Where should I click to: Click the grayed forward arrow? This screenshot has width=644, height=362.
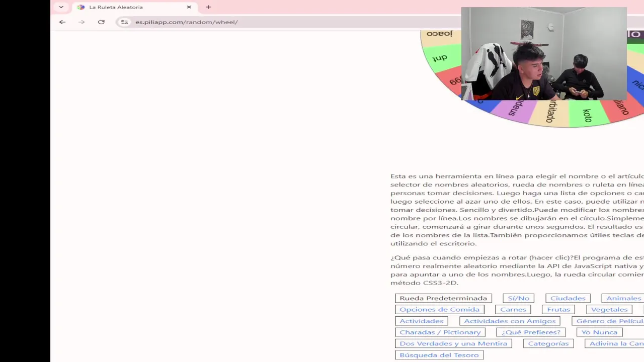pos(82,22)
